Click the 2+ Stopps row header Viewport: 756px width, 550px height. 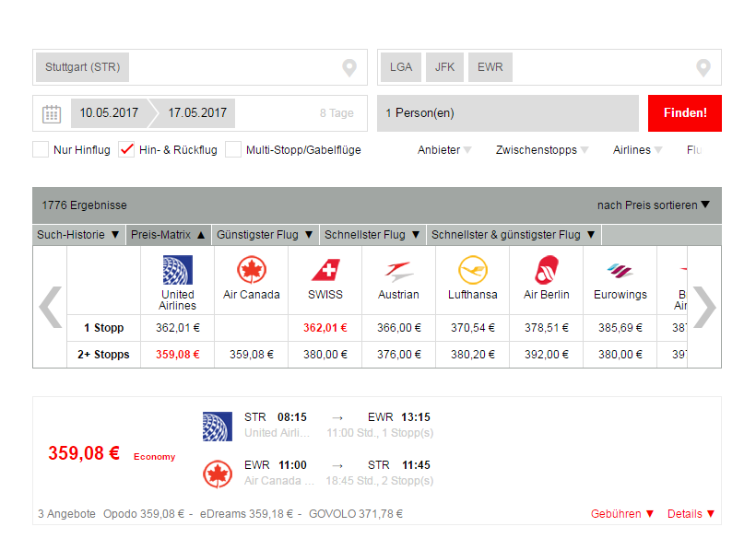(x=103, y=355)
